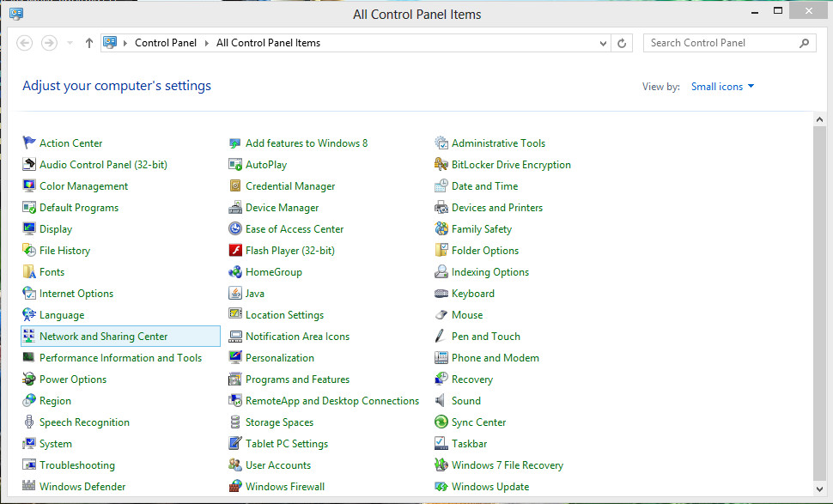The height and width of the screenshot is (504, 833).
Task: Click the Sync Center icon
Action: pos(441,422)
